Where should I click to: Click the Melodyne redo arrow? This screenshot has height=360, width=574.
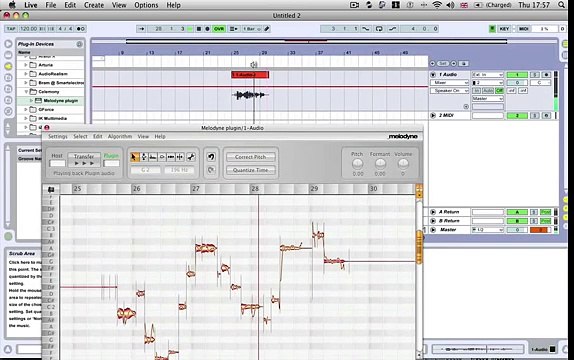pos(211,170)
